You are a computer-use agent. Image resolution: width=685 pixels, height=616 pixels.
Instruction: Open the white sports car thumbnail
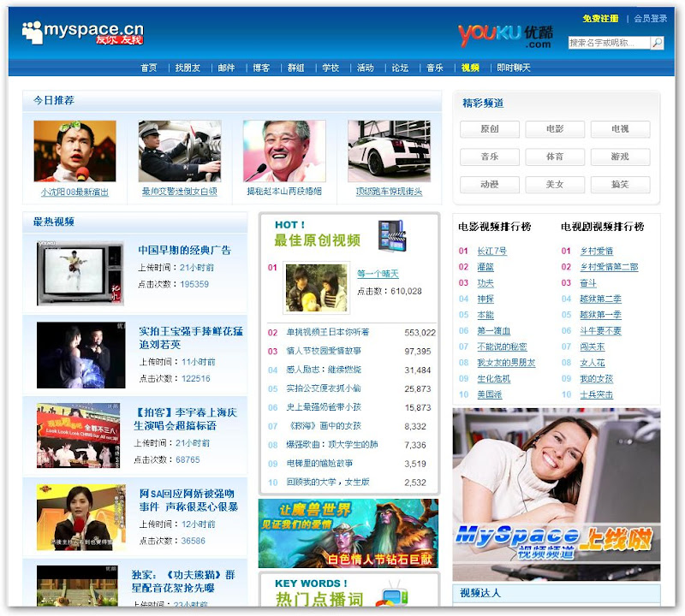(390, 151)
